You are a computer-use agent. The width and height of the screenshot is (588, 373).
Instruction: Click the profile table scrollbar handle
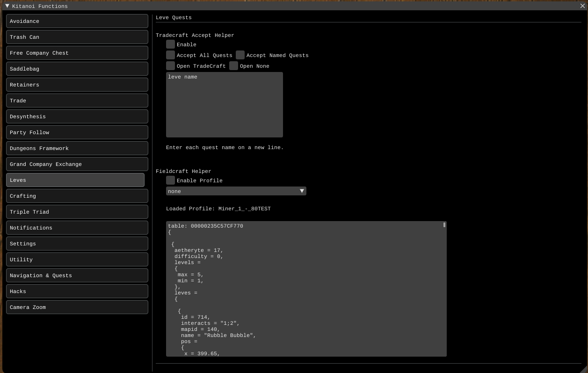[x=444, y=225]
